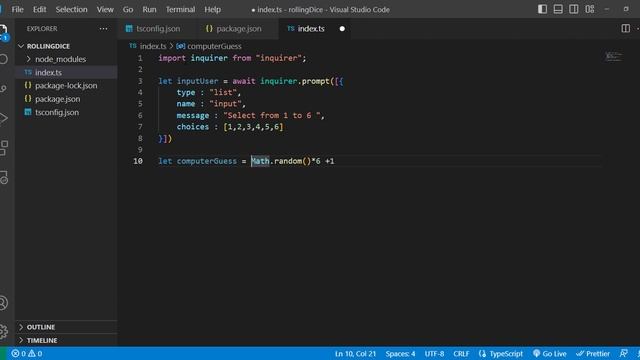This screenshot has width=640, height=360.
Task: Open the Help menu
Action: [x=212, y=9]
